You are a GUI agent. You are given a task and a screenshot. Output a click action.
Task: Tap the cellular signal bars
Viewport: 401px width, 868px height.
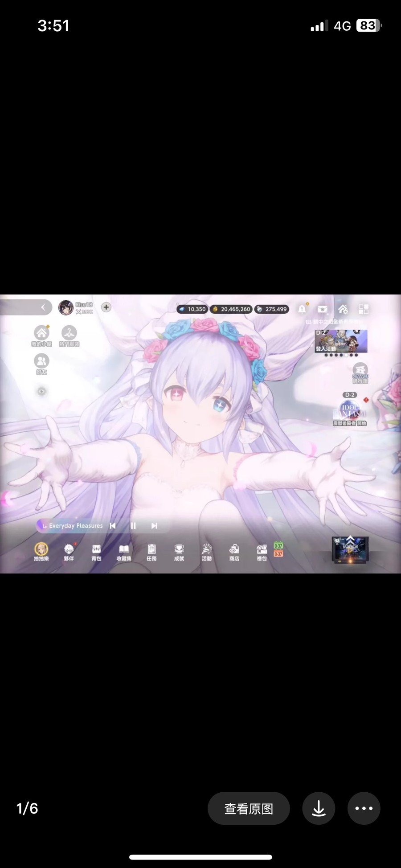point(319,26)
